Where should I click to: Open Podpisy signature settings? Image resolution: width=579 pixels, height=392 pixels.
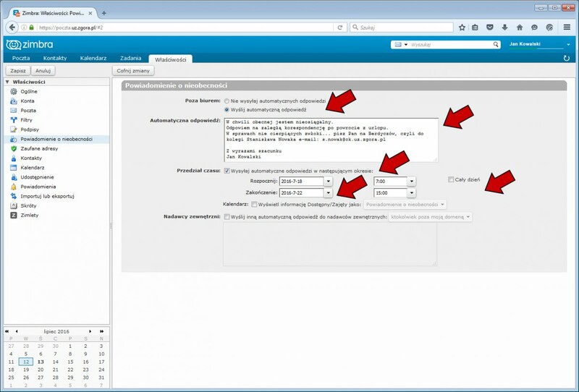tap(30, 129)
